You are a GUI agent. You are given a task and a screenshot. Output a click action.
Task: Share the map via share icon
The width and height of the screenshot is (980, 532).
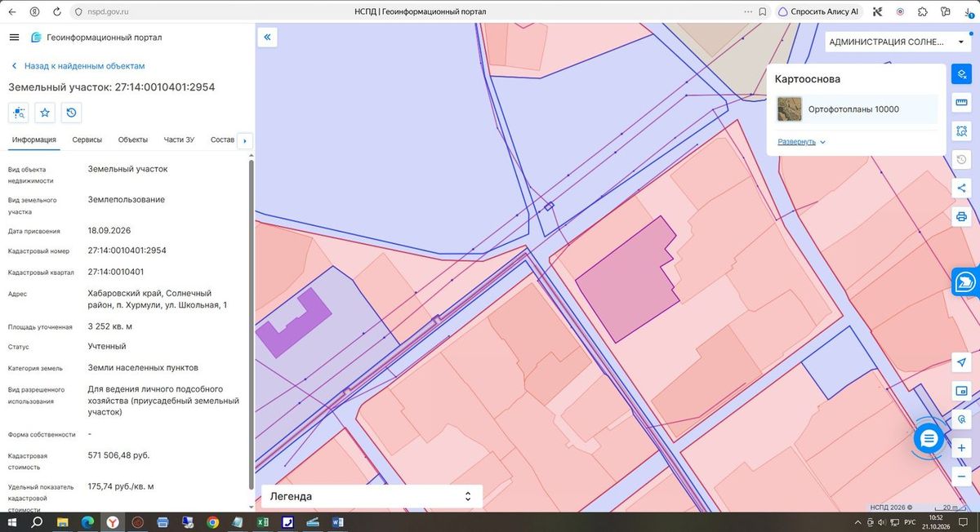962,188
